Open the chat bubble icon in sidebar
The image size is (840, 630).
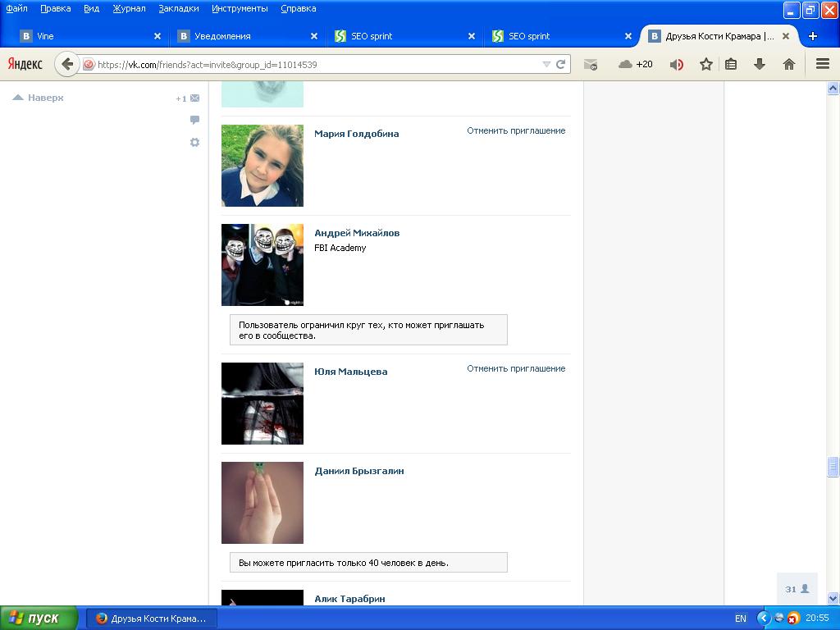[x=194, y=120]
